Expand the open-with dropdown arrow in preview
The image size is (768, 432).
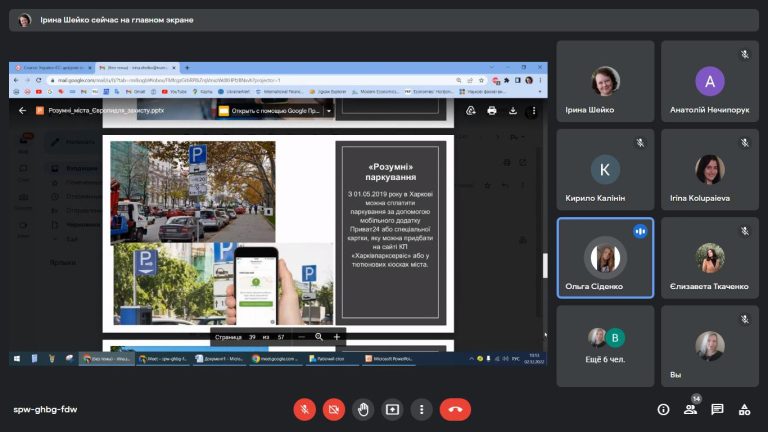point(329,111)
